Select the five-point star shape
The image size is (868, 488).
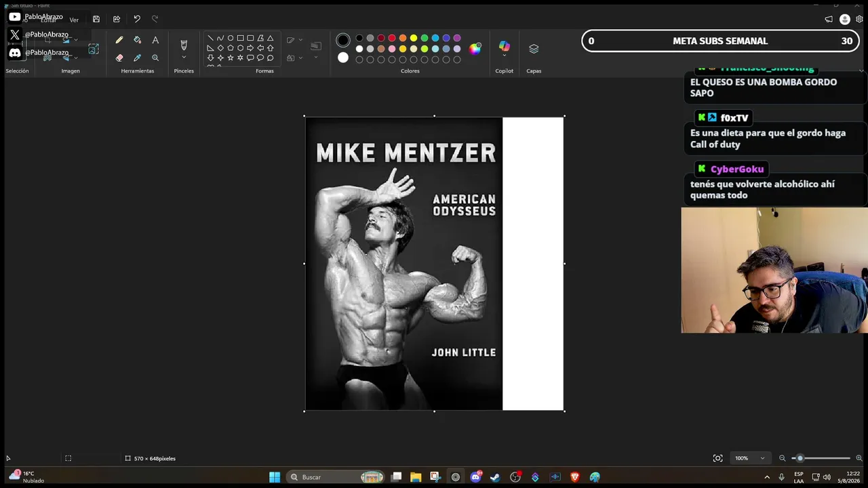click(231, 58)
